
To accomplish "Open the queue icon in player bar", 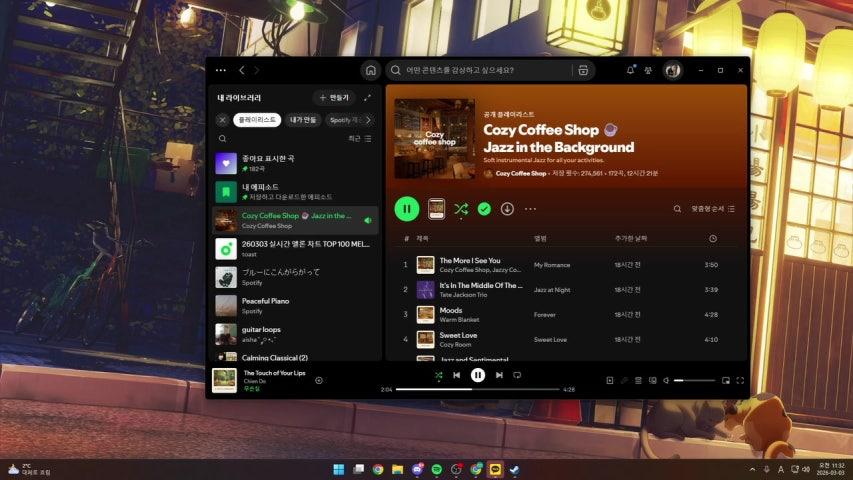I will 638,380.
